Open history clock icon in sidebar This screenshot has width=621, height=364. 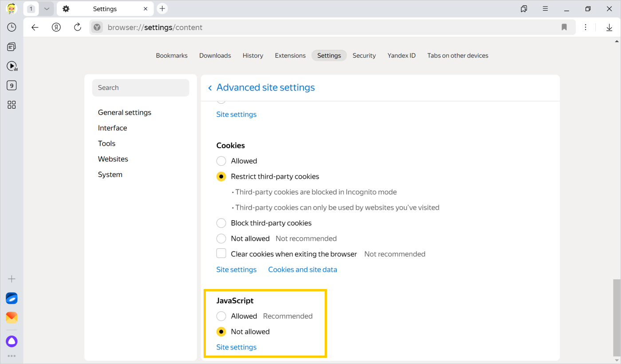[x=12, y=27]
